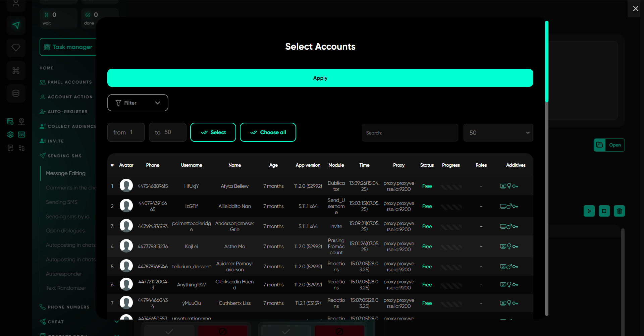Click the command symbol sidebar icon
Viewport: 644px width, 336px height.
pos(16,71)
